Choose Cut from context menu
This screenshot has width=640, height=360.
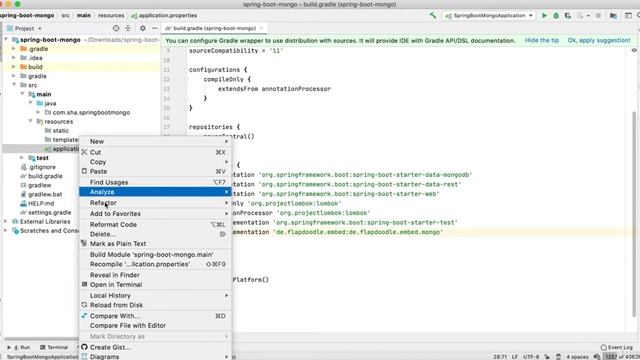point(155,152)
